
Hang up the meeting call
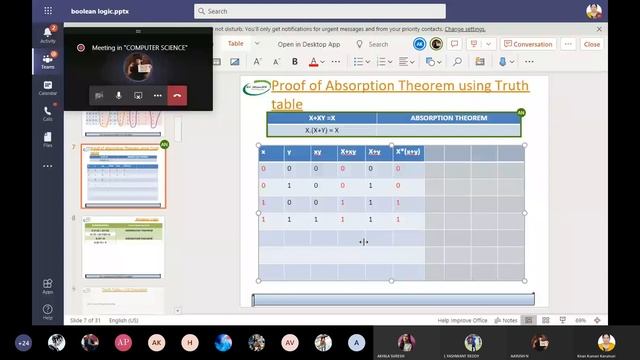point(177,96)
